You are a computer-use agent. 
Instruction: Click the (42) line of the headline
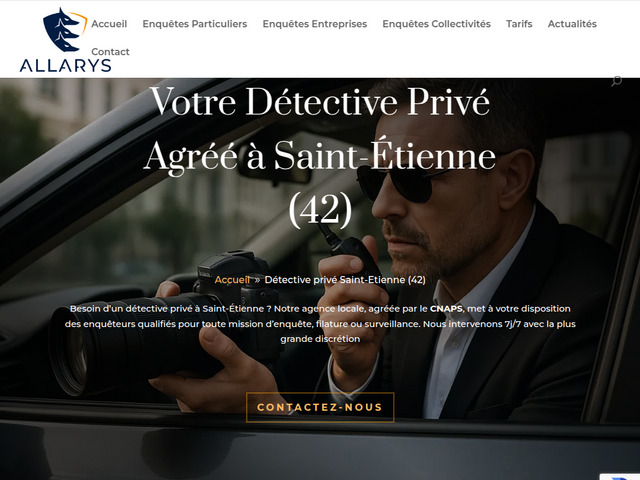pyautogui.click(x=320, y=210)
